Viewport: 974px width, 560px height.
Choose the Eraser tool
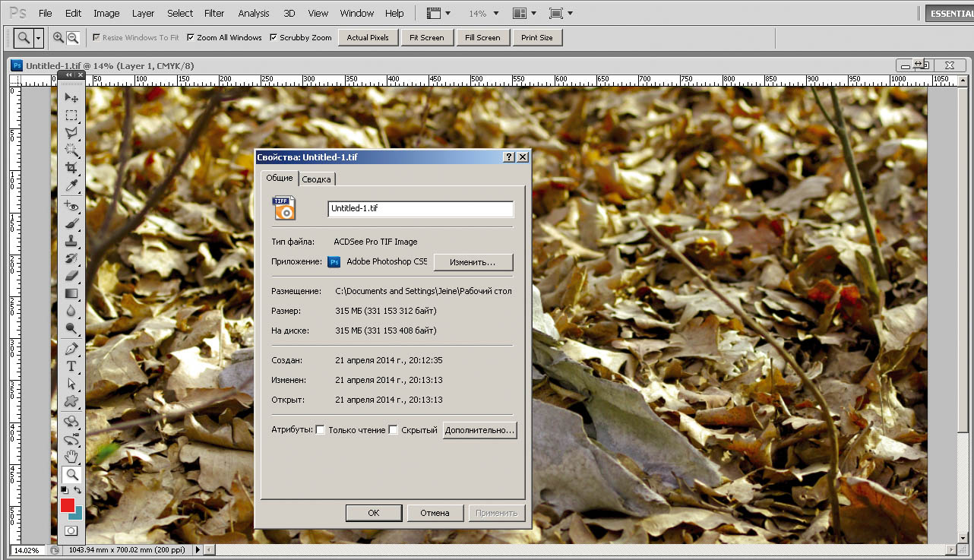(71, 276)
